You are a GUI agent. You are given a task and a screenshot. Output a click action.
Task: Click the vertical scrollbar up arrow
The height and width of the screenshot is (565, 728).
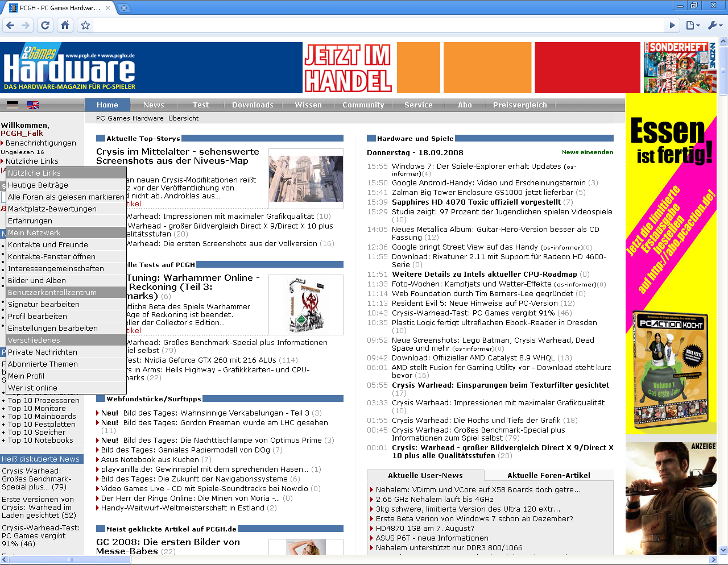[x=723, y=41]
